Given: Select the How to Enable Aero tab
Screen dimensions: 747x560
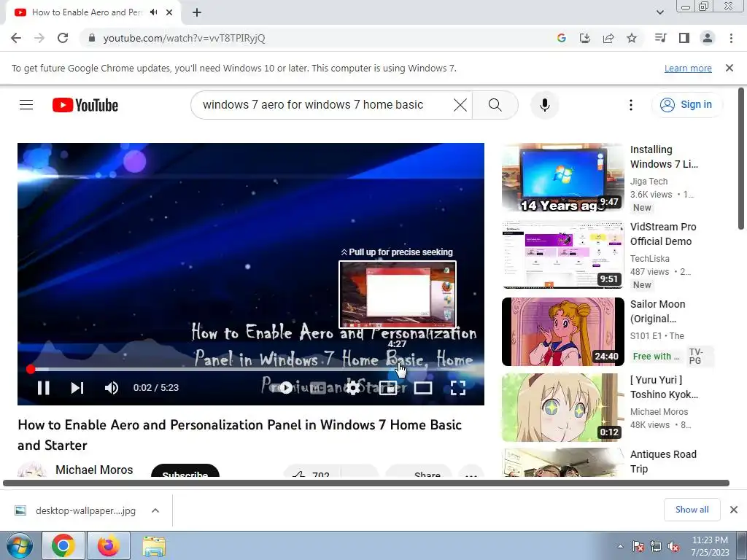Looking at the screenshot, I should point(93,12).
